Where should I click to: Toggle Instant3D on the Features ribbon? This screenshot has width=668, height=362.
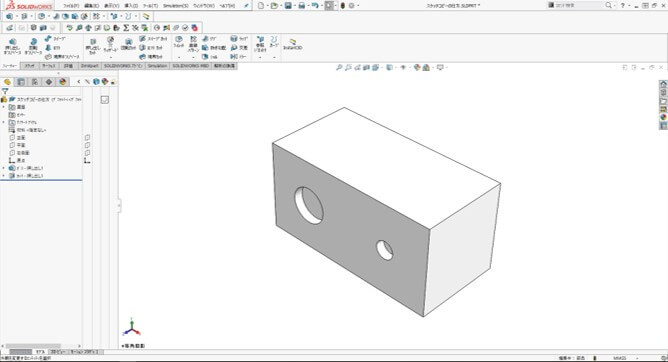click(293, 44)
